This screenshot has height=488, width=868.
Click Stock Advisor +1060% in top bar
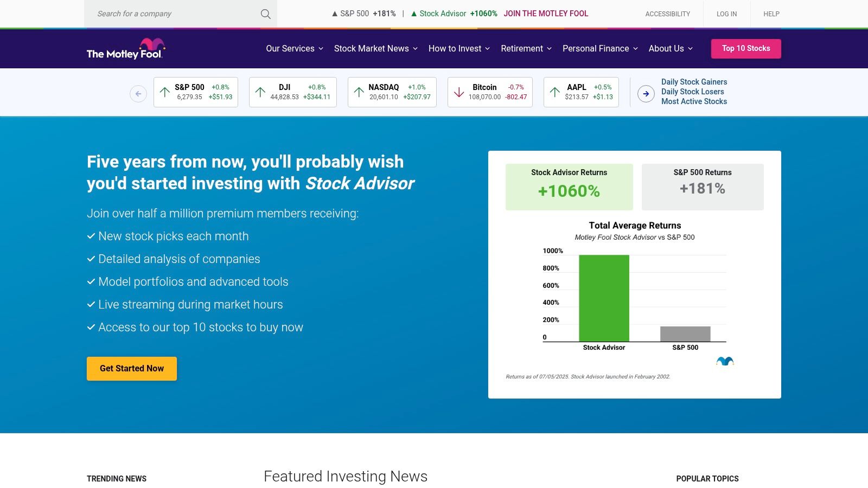pos(454,14)
